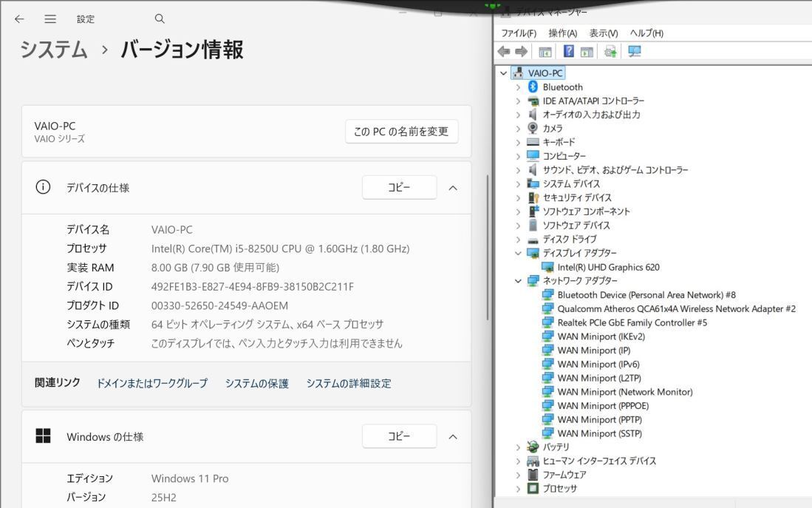Click the この PC の名前を変更 button
Viewport: 812px width, 508px height.
[x=401, y=131]
